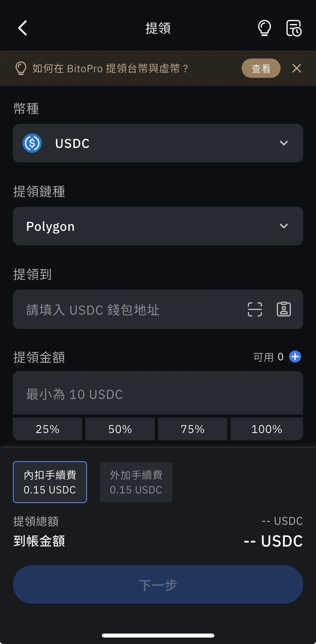This screenshot has height=644, width=316.
Task: Tap the banner lightbulb icon
Action: click(21, 68)
